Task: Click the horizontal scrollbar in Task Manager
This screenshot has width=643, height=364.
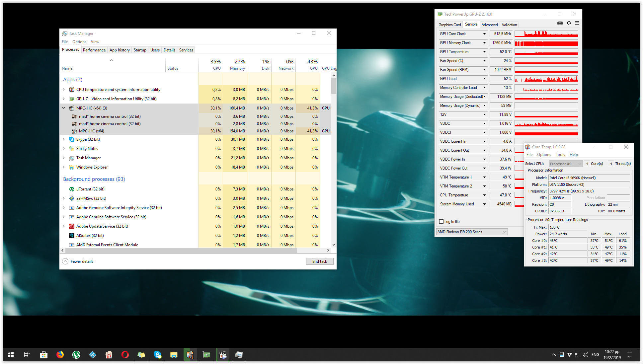Action: (181, 251)
